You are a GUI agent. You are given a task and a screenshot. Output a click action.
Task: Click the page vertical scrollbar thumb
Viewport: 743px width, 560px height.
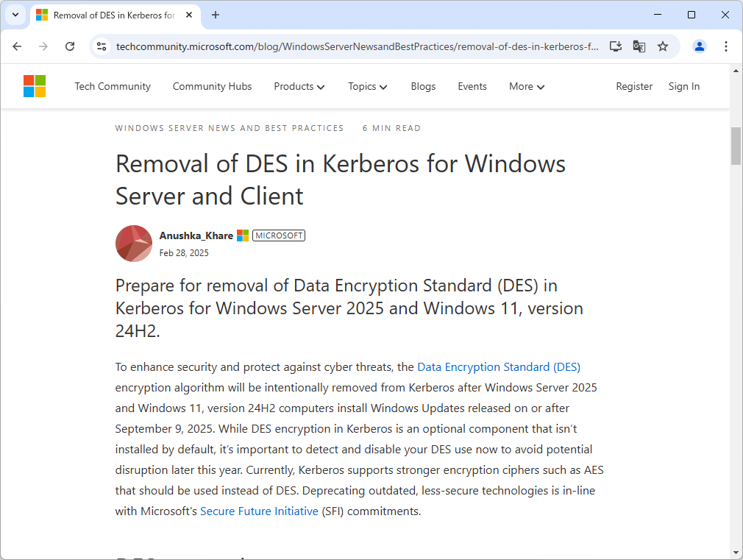tap(736, 146)
